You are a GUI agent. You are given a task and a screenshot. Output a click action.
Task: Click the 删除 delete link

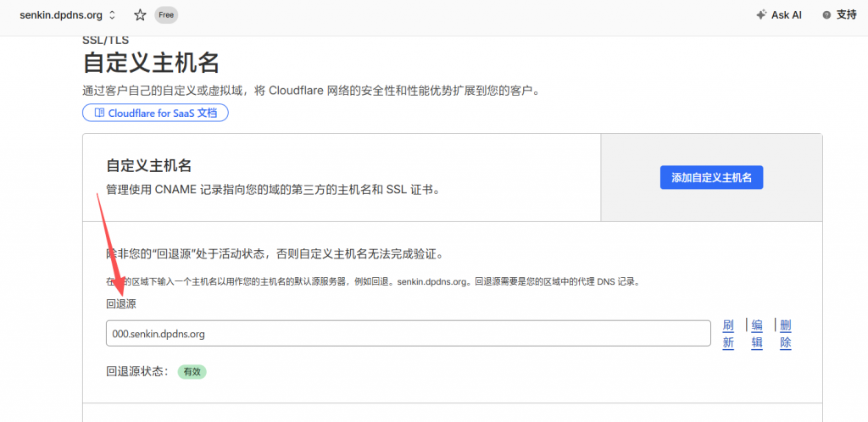tap(786, 334)
